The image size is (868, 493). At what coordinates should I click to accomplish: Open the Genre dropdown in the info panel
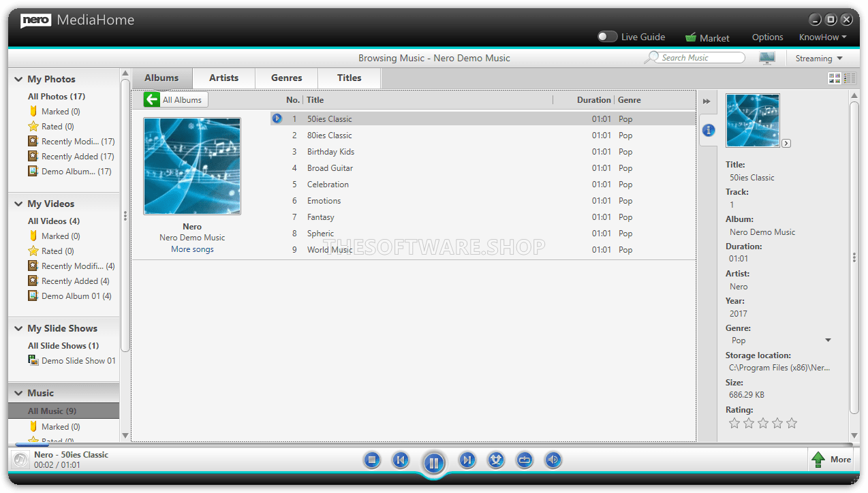(828, 340)
